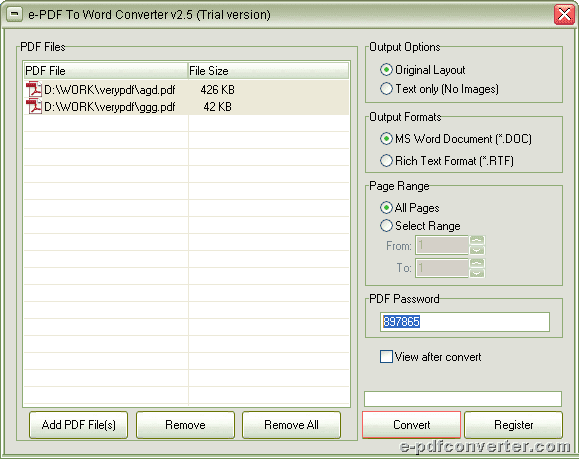The height and width of the screenshot is (459, 579).
Task: Open the Register button
Action: coord(513,425)
